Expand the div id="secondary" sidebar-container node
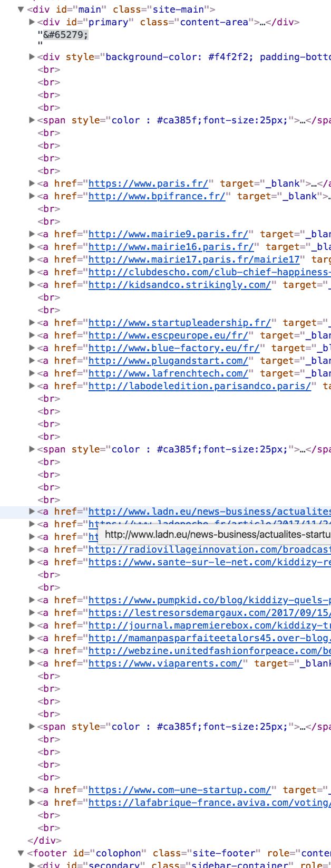 click(32, 865)
